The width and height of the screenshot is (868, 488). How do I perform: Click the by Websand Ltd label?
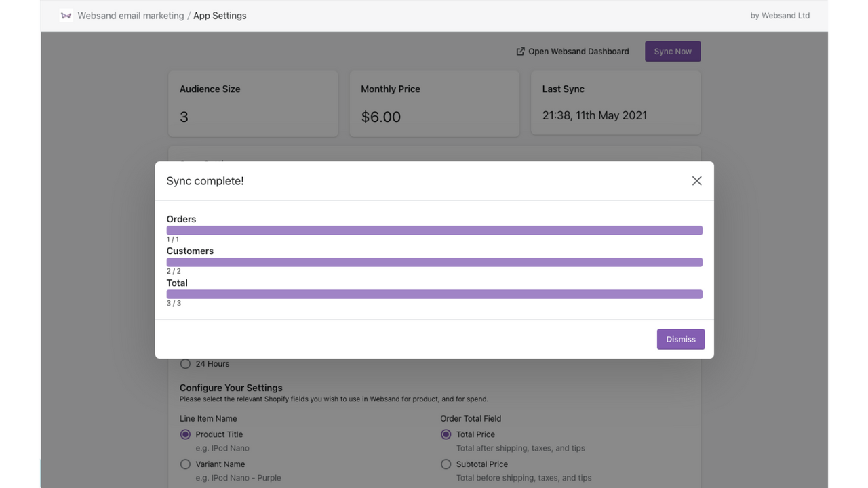tap(780, 15)
